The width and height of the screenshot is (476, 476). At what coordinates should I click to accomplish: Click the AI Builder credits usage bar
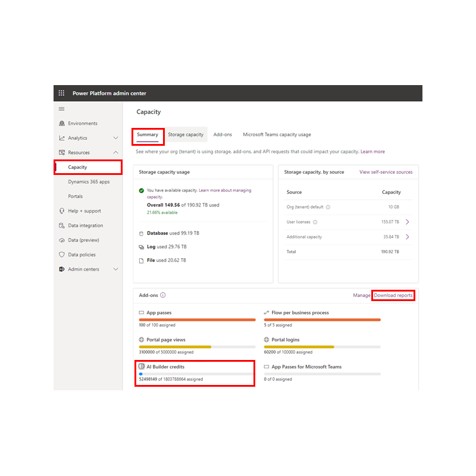coord(196,374)
